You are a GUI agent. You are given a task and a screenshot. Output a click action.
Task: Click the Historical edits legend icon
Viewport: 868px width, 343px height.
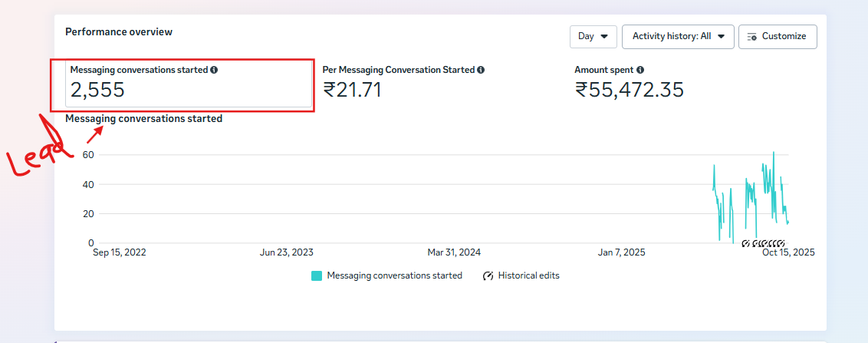point(488,275)
